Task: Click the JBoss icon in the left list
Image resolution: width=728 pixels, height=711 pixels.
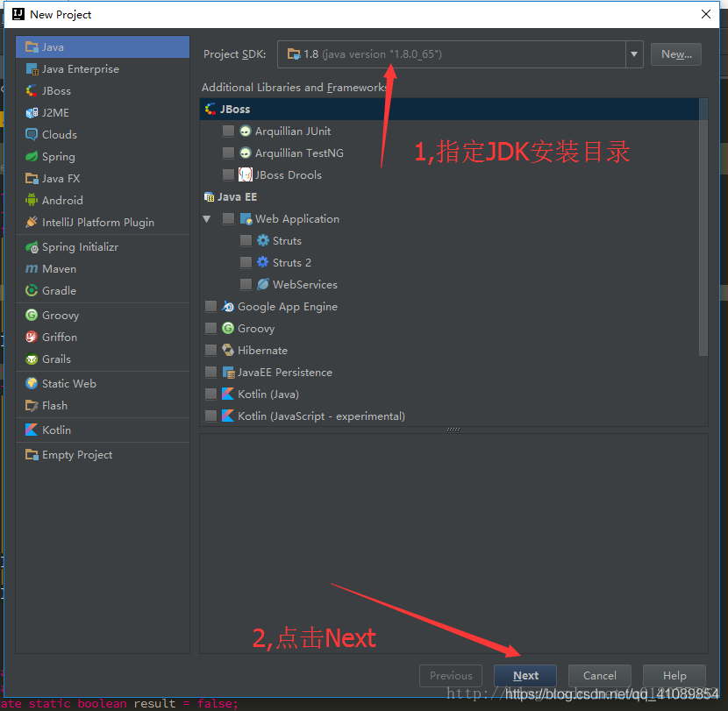Action: click(32, 91)
